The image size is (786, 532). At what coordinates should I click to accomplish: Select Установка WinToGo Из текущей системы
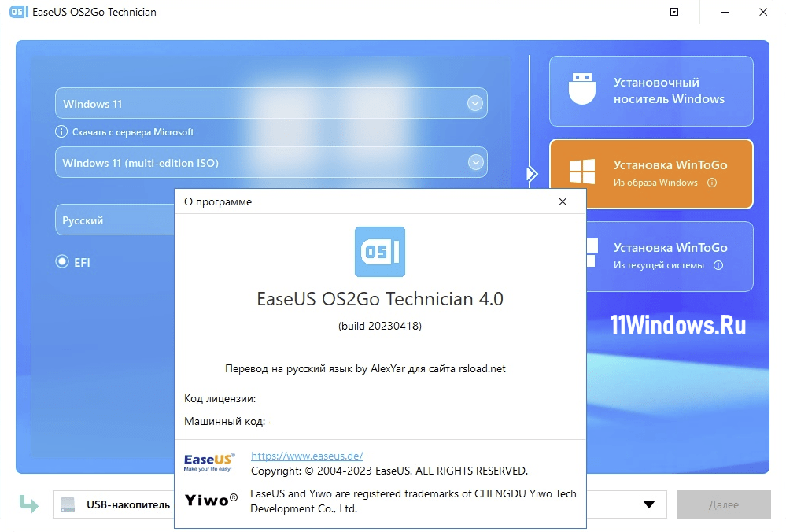670,257
